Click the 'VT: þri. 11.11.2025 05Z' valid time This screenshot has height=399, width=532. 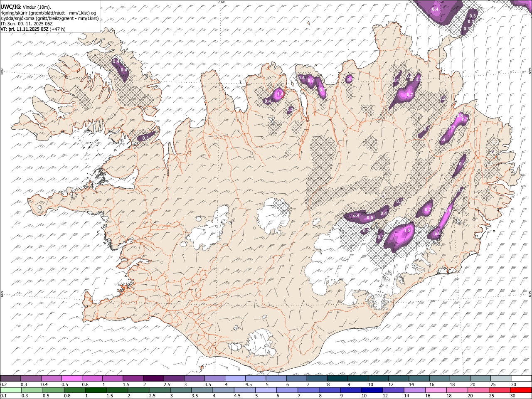tap(24, 29)
